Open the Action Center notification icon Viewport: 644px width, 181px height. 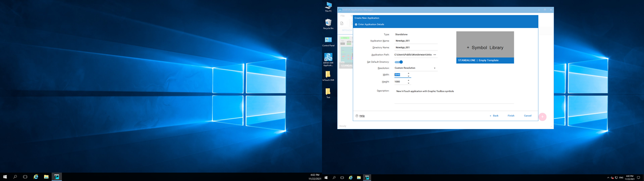tap(639, 178)
